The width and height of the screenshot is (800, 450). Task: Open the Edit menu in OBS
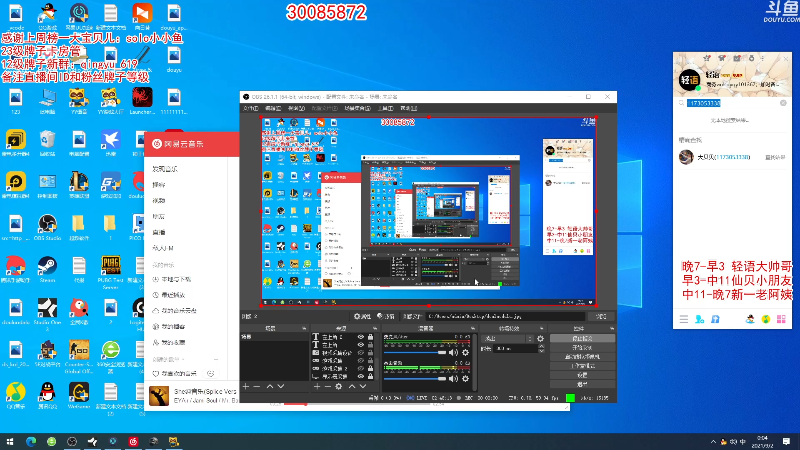pyautogui.click(x=273, y=108)
